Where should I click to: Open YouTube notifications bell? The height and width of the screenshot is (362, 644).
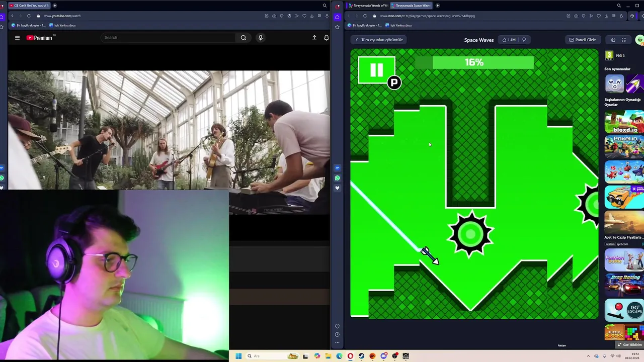(x=326, y=38)
